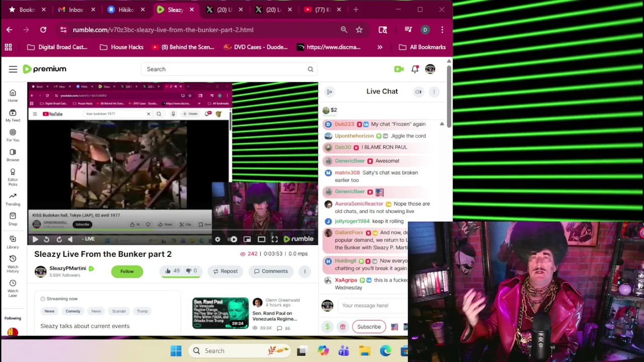Go to Home in Rumble sidebar
Viewport: 644px width, 362px height.
[13, 96]
